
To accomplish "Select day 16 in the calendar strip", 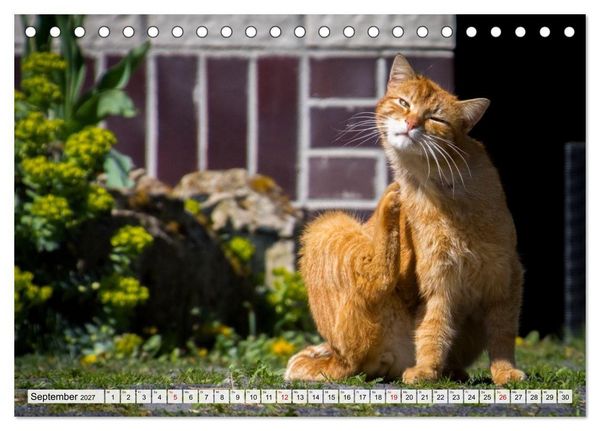I will click(x=347, y=397).
